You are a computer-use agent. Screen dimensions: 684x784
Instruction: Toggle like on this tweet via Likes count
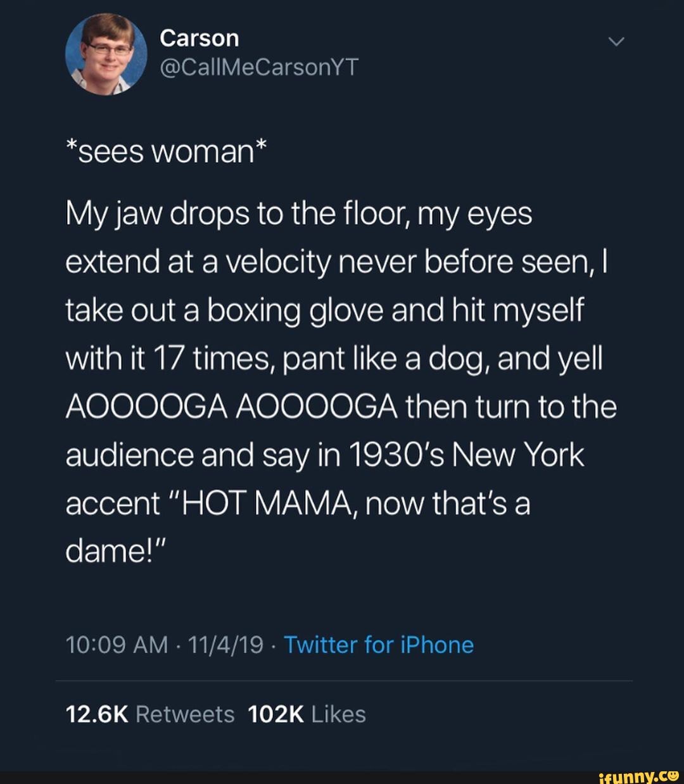307,714
